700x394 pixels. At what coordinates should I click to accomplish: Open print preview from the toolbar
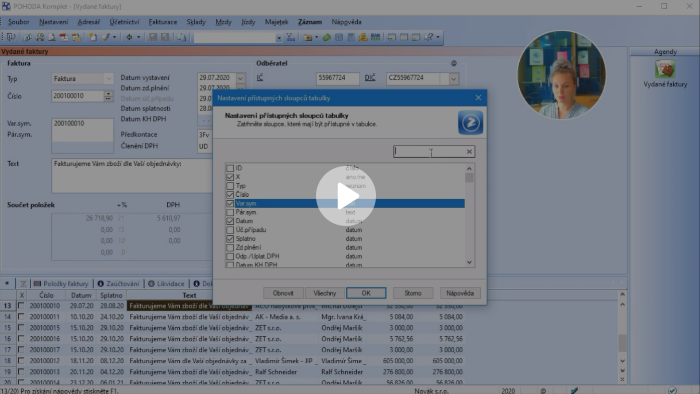point(52,37)
